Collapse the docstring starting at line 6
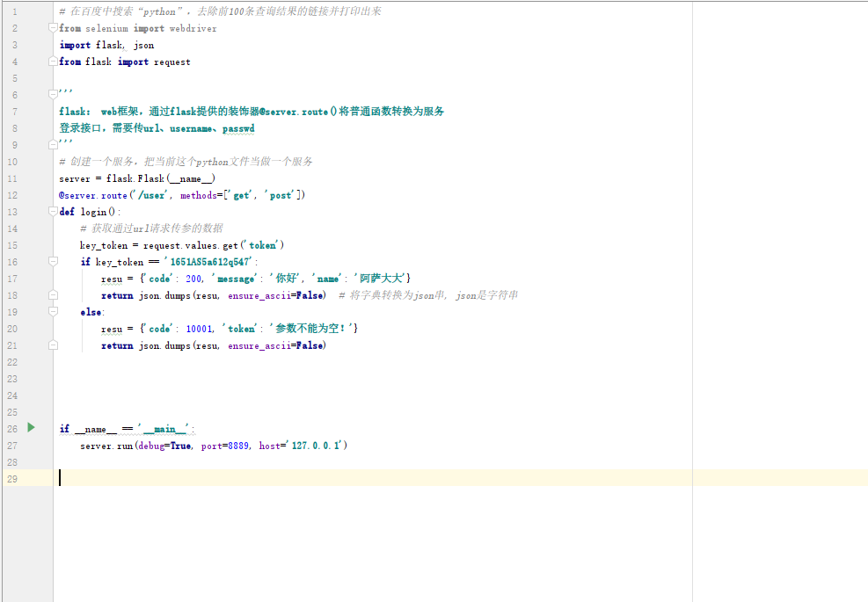This screenshot has height=602, width=868. pyautogui.click(x=53, y=95)
